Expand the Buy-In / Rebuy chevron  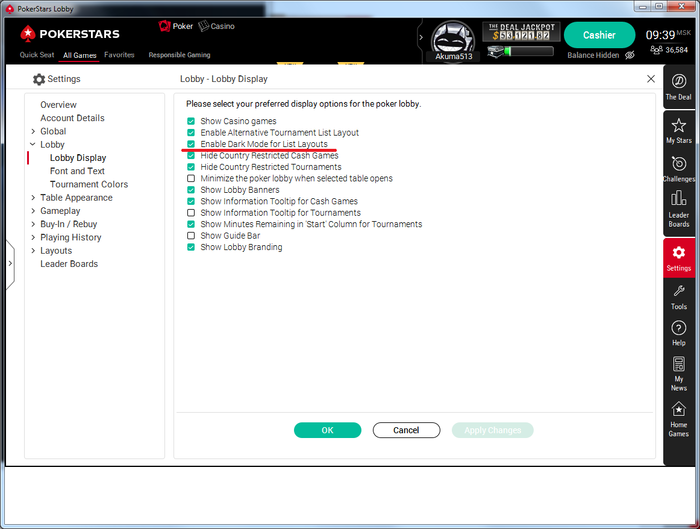pos(33,224)
